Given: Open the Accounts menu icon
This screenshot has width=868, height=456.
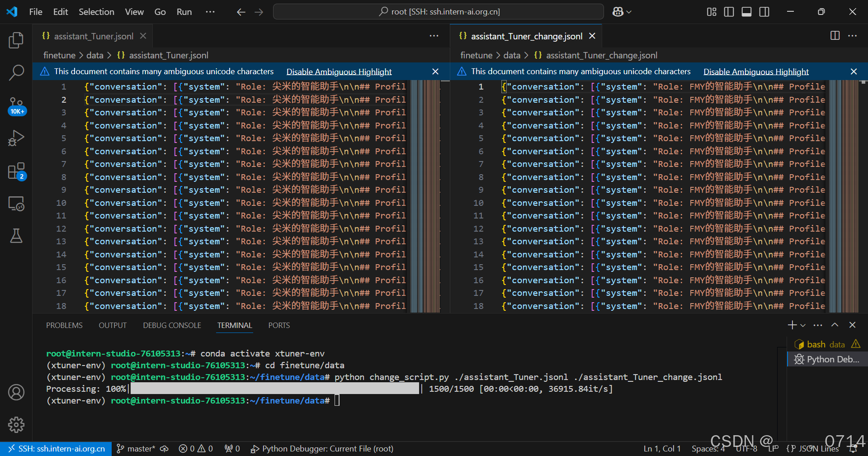Looking at the screenshot, I should click(16, 392).
